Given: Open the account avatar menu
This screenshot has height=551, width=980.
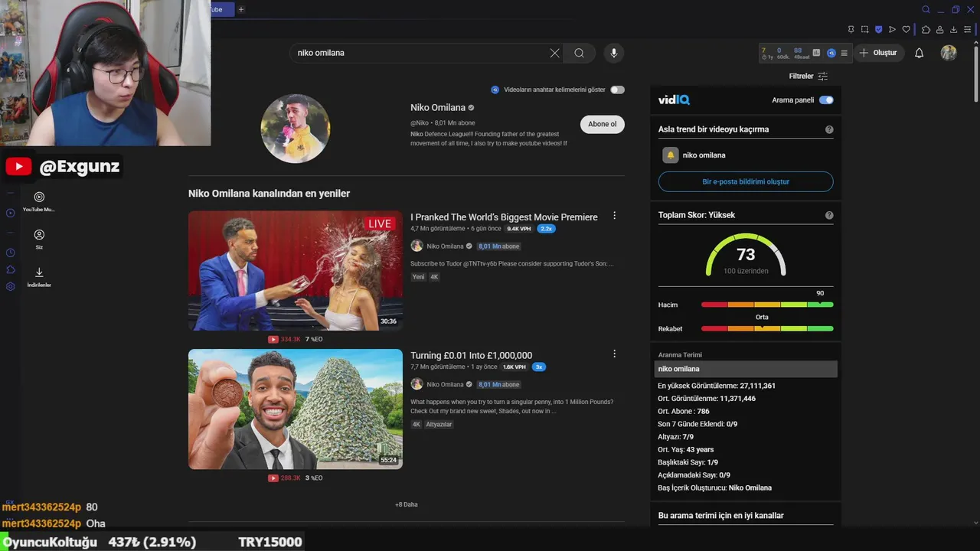Looking at the screenshot, I should tap(949, 53).
